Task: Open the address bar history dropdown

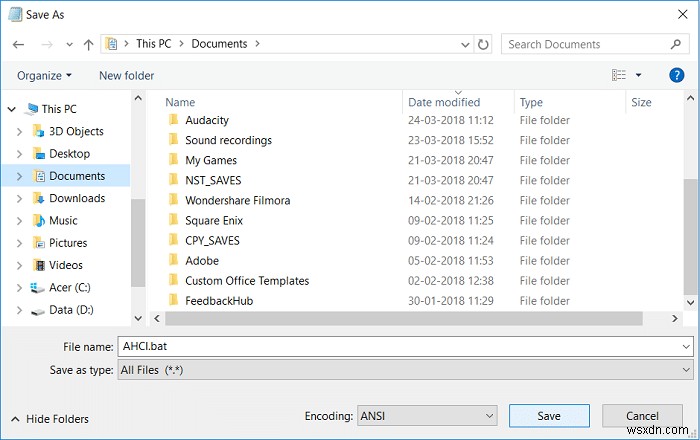Action: (x=465, y=44)
